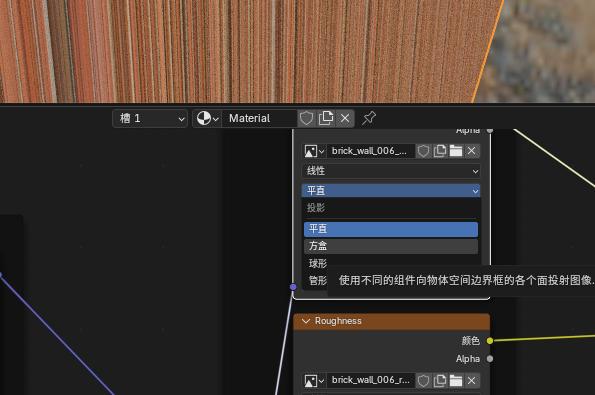Edit the Material name field
Viewport: 595px width, 395px height.
(259, 118)
